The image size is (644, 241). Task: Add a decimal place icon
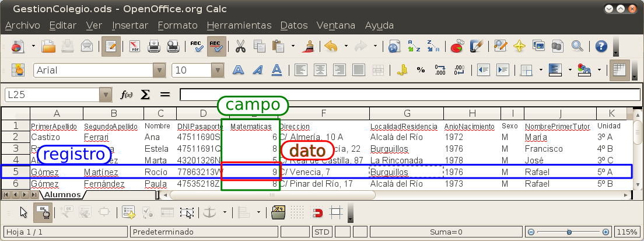pos(440,70)
